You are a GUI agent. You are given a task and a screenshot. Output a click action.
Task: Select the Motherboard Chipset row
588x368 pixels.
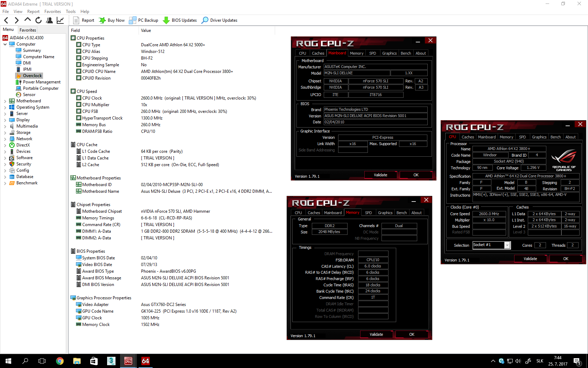coord(171,211)
